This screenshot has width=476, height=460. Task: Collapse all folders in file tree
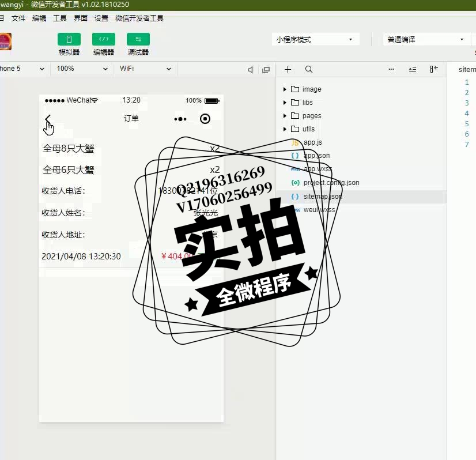point(413,70)
